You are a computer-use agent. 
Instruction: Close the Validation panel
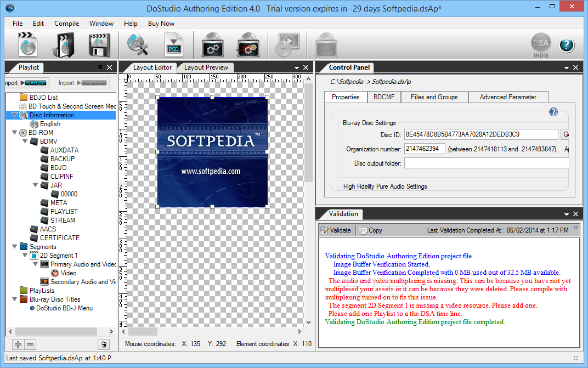(x=575, y=214)
